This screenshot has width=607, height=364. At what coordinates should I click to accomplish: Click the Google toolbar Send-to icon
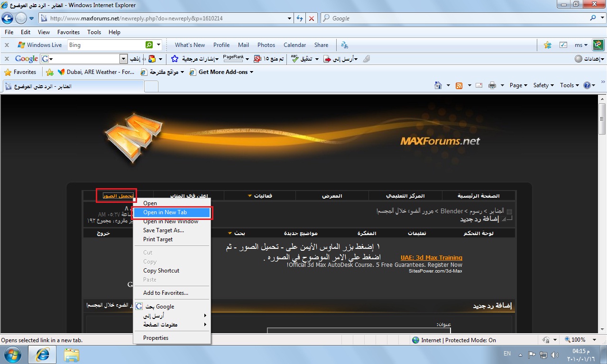(x=327, y=59)
